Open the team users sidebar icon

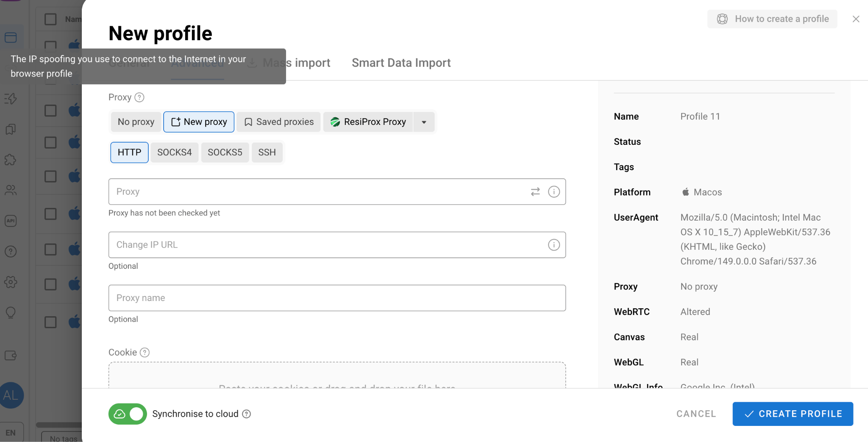point(11,191)
